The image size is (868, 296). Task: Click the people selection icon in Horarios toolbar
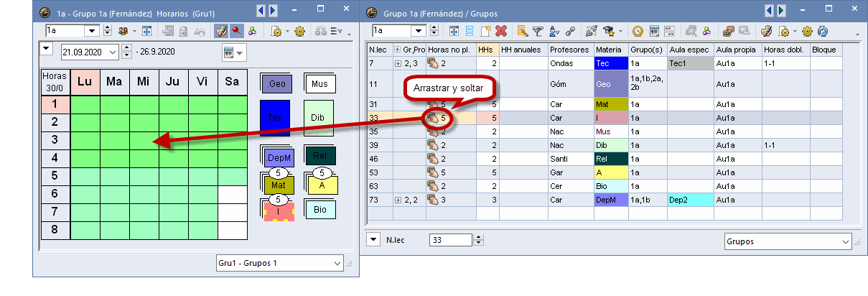tap(123, 31)
